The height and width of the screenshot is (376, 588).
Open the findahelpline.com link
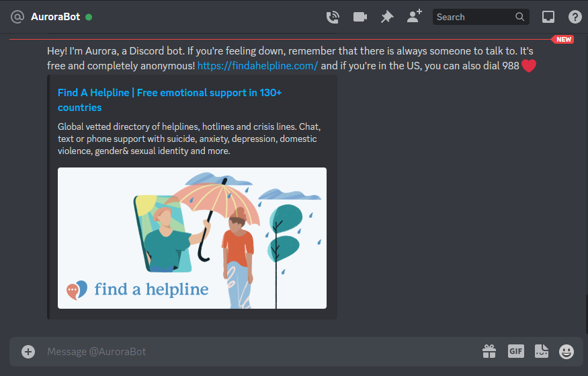257,66
